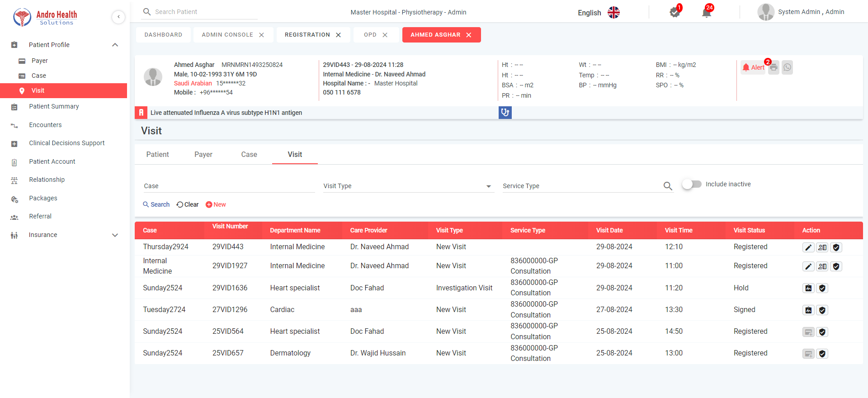The width and height of the screenshot is (868, 398).
Task: Expand the Insurance sidebar section
Action: coord(115,235)
